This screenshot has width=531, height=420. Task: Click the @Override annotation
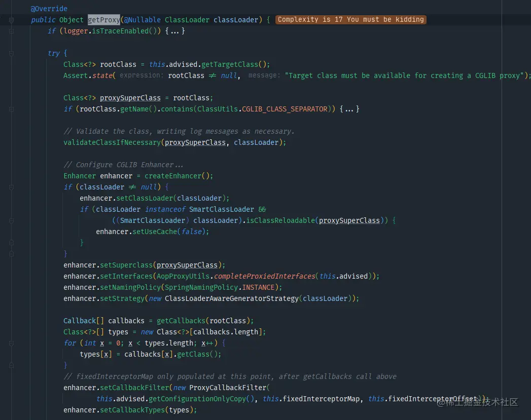coord(49,9)
